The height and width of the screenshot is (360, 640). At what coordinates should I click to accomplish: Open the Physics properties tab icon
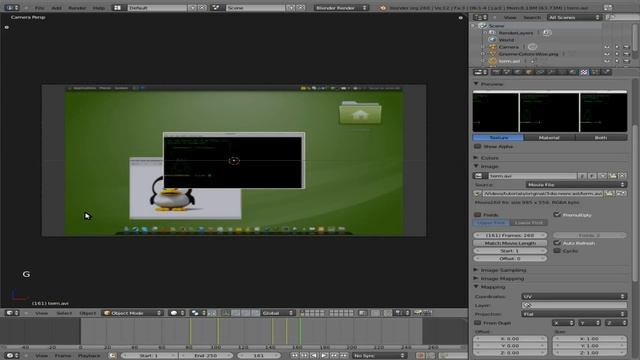(606, 72)
